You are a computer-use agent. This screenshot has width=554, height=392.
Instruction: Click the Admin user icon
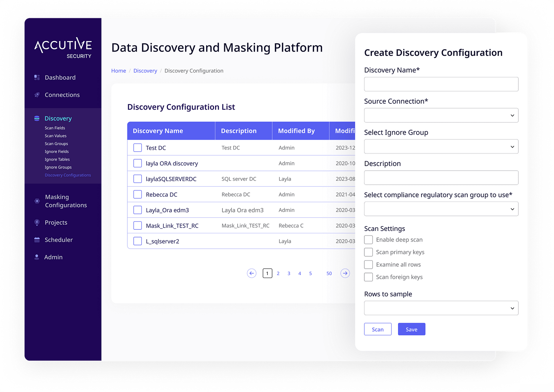37,257
